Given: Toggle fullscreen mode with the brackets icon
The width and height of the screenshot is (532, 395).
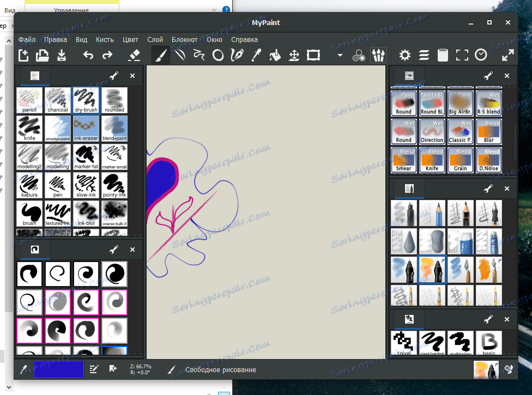Looking at the screenshot, I should pos(462,54).
